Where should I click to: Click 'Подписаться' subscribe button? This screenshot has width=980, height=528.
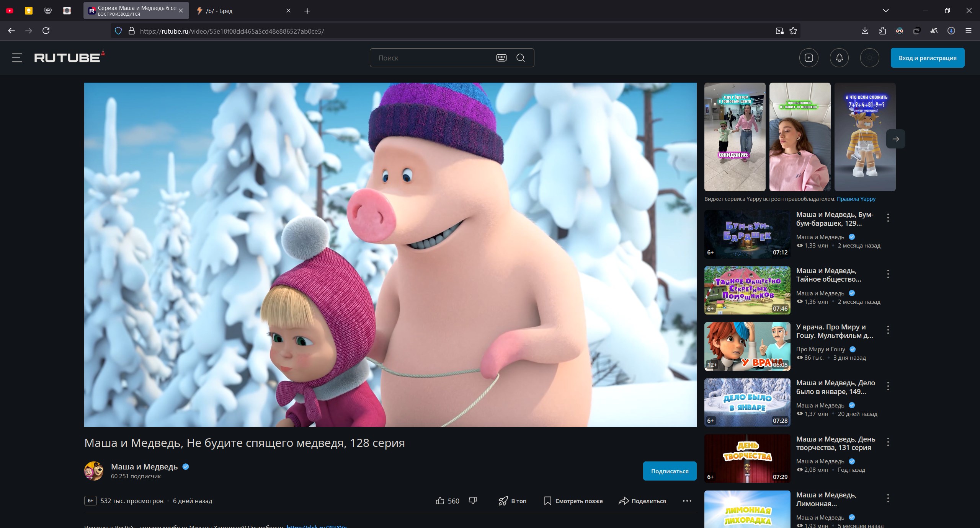point(670,471)
